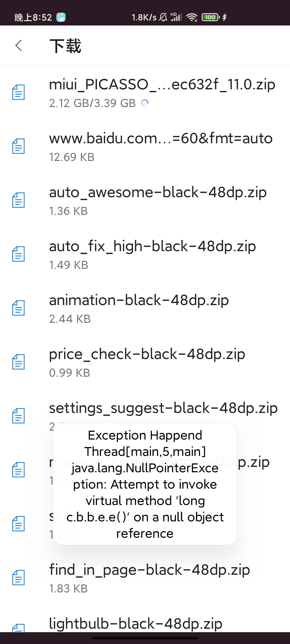Tap the find_in_page-black-48dp.zip file icon

click(18, 577)
